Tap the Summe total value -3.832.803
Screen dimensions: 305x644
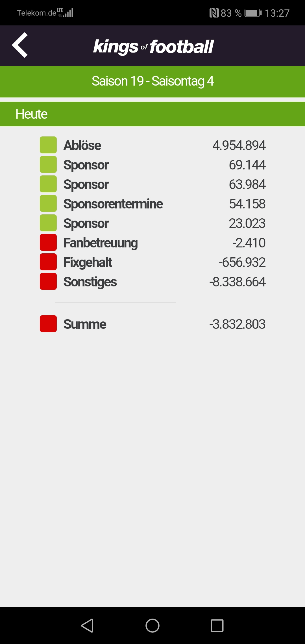(x=237, y=324)
